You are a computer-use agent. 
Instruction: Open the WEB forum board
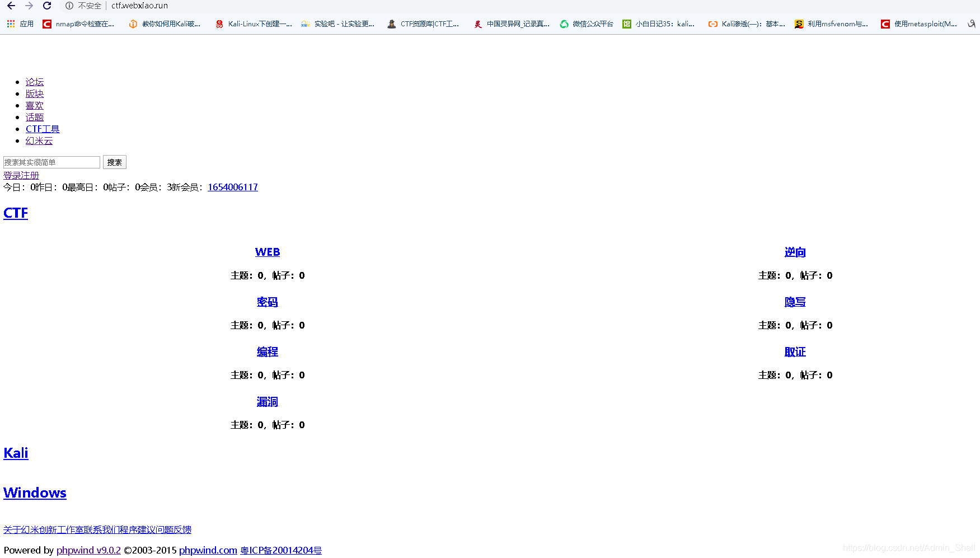pos(268,252)
